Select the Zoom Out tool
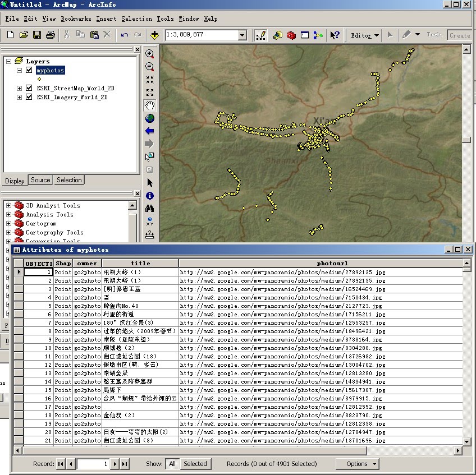476x475 pixels. [x=149, y=67]
